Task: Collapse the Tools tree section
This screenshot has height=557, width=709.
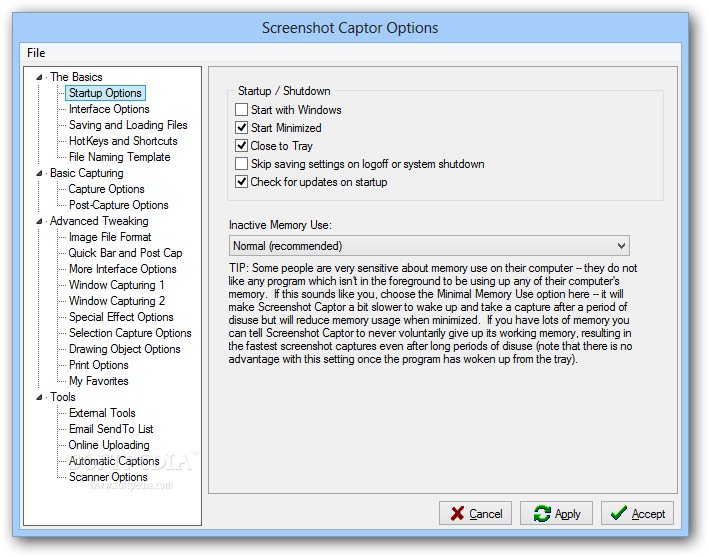Action: (x=39, y=397)
